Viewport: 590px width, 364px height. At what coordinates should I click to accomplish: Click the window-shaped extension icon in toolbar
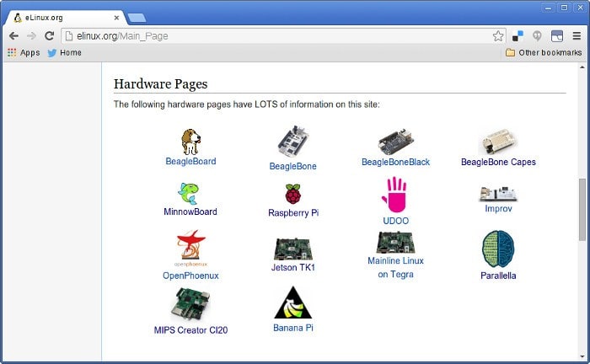(557, 36)
